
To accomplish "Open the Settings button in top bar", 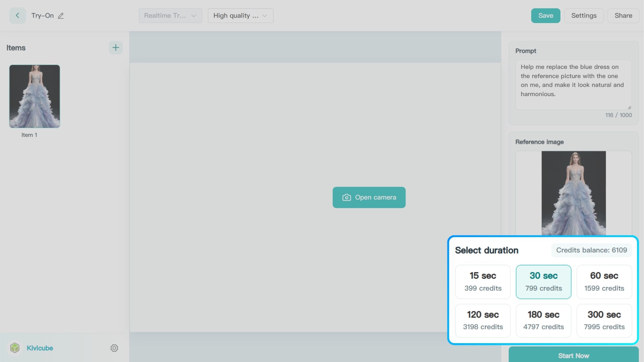I will [x=584, y=16].
